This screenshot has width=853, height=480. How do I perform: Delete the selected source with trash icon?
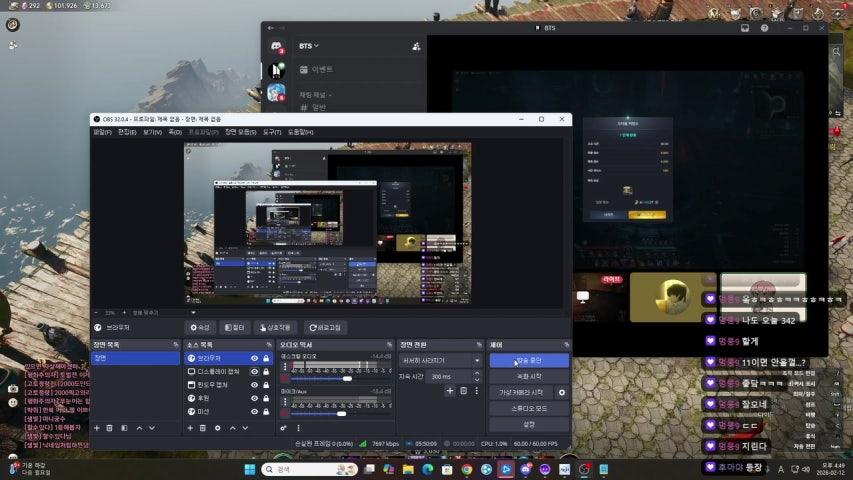pyautogui.click(x=202, y=428)
